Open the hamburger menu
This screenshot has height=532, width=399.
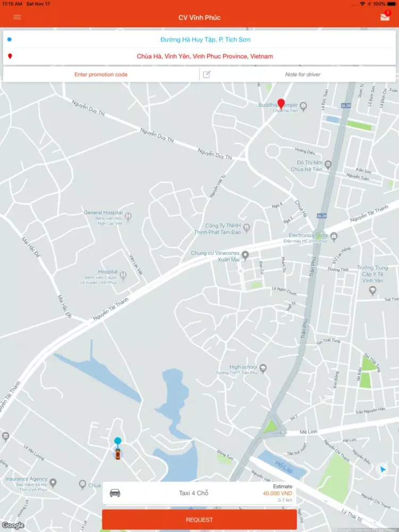click(17, 18)
